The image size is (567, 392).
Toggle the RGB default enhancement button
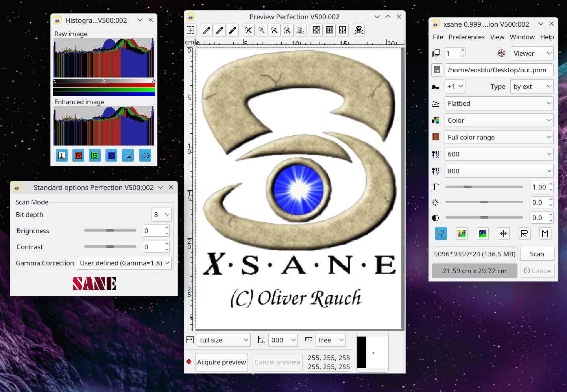click(441, 234)
